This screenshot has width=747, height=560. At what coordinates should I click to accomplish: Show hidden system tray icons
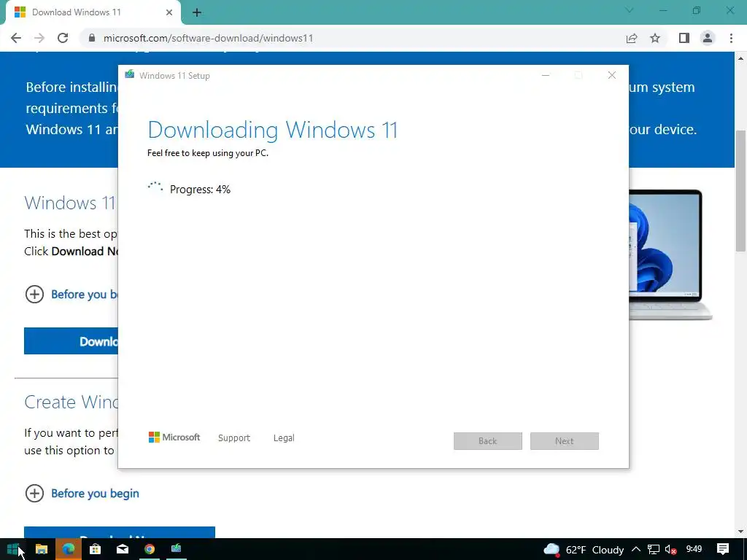click(x=636, y=549)
